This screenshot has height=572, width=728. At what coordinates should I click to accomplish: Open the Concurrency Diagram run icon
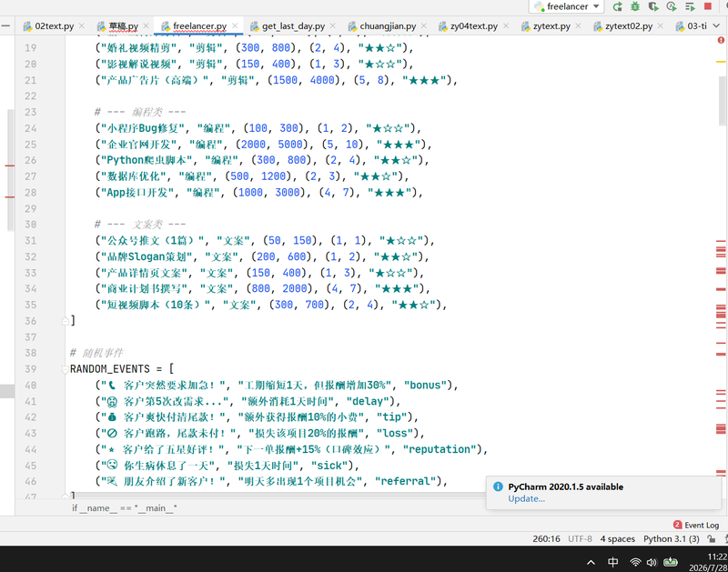690,6
